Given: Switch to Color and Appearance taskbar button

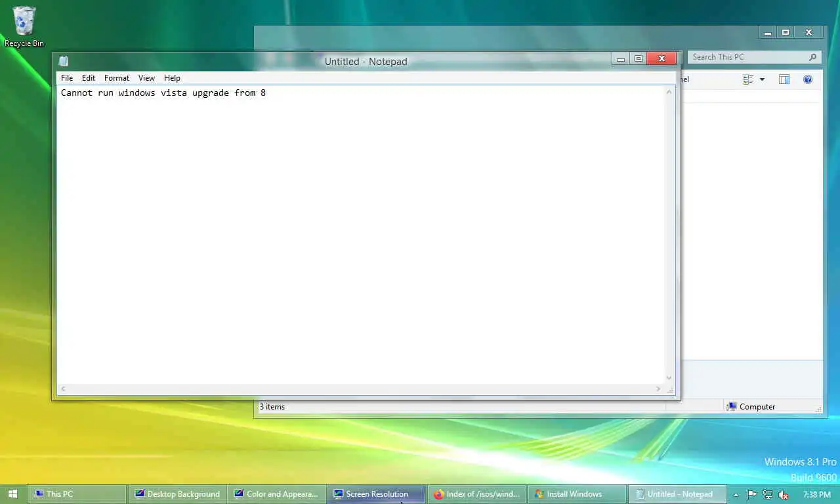Looking at the screenshot, I should pos(277,494).
